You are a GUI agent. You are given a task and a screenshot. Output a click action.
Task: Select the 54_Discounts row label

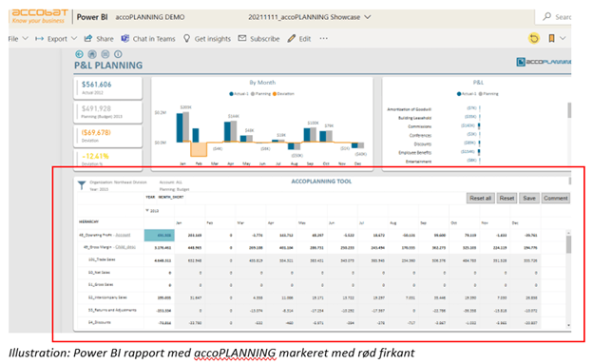(x=100, y=322)
